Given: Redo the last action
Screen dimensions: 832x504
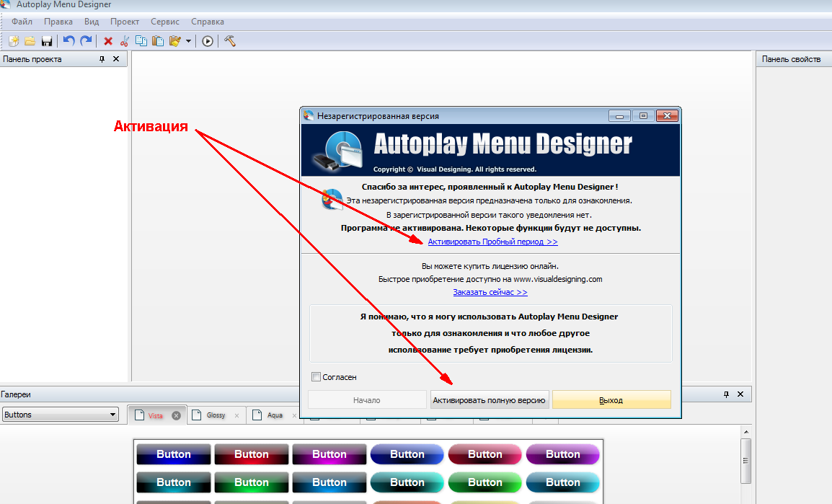Looking at the screenshot, I should pos(86,41).
